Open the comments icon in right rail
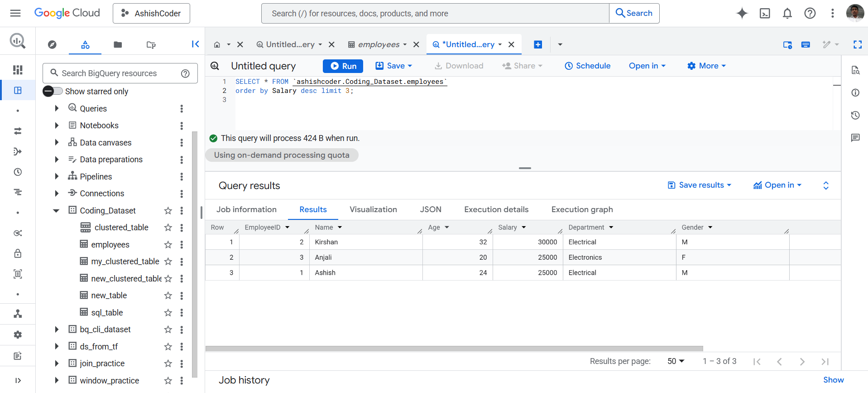The image size is (868, 393). 855,138
